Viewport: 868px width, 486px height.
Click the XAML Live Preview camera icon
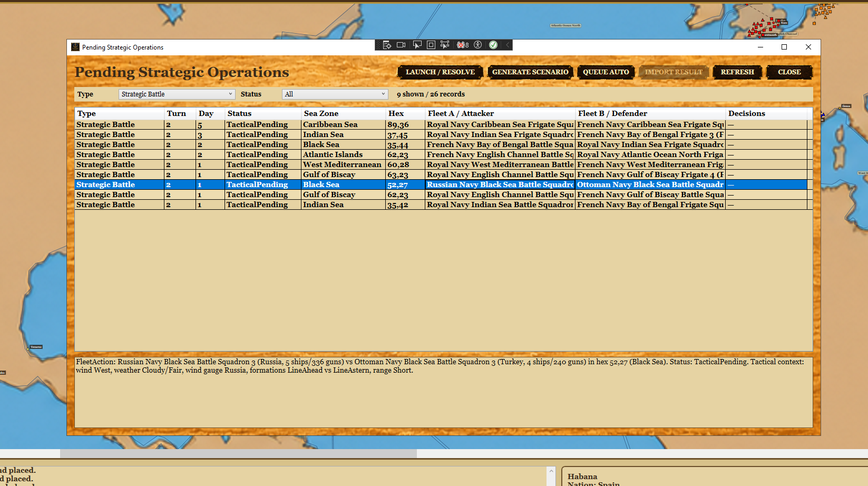tap(401, 45)
